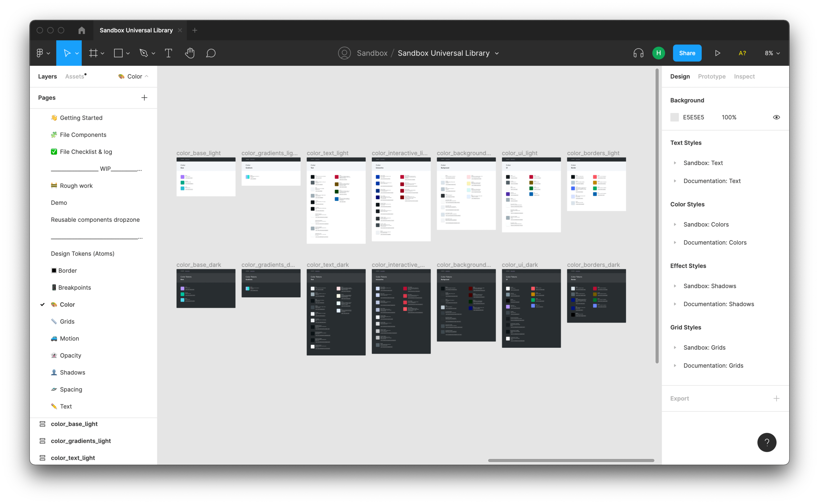The image size is (819, 504).
Task: Toggle the missing fonts A? indicator
Action: pyautogui.click(x=742, y=53)
